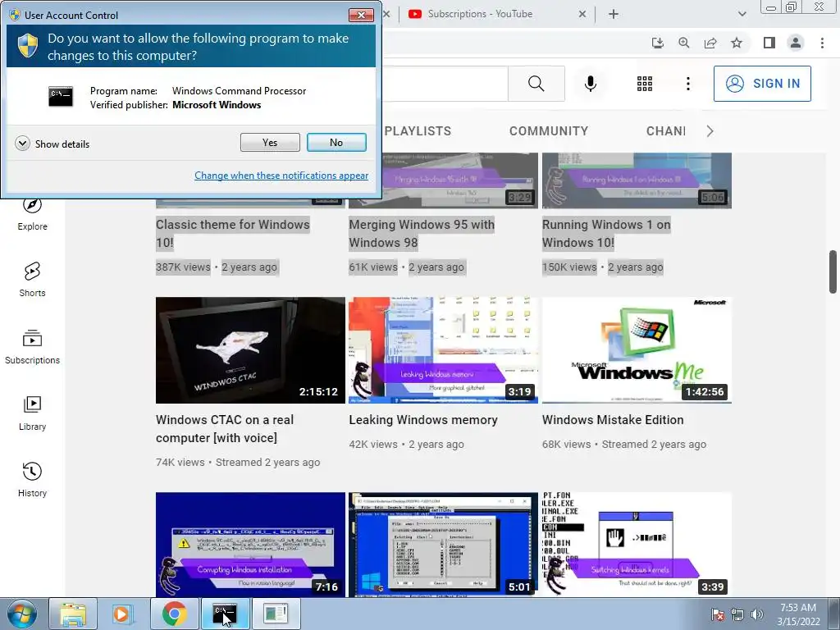Open Windows Mistake Edition video thumbnail
Screen dimensions: 840x630
coord(637,350)
